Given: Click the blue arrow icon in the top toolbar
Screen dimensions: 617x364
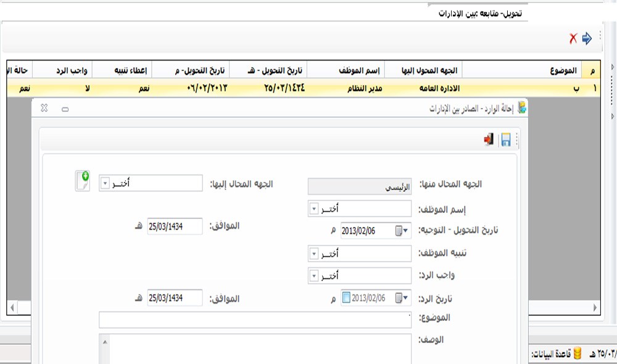Looking at the screenshot, I should click(x=586, y=37).
